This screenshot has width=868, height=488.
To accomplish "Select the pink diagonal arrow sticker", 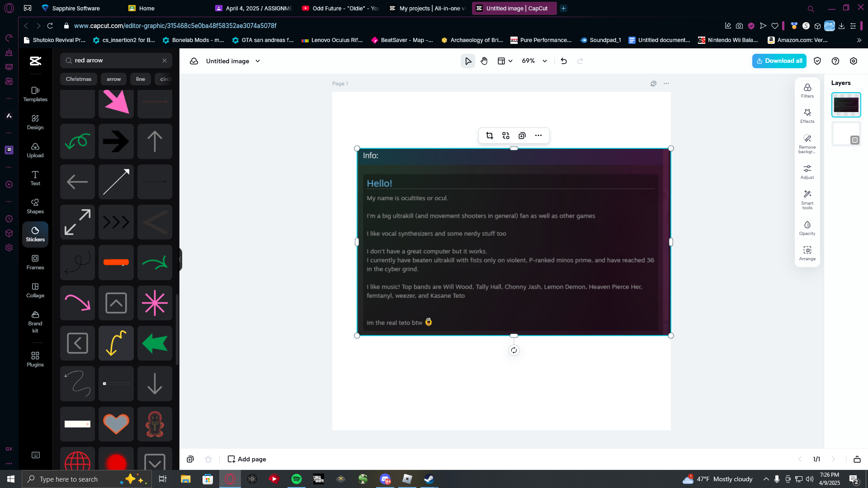I will (x=116, y=102).
